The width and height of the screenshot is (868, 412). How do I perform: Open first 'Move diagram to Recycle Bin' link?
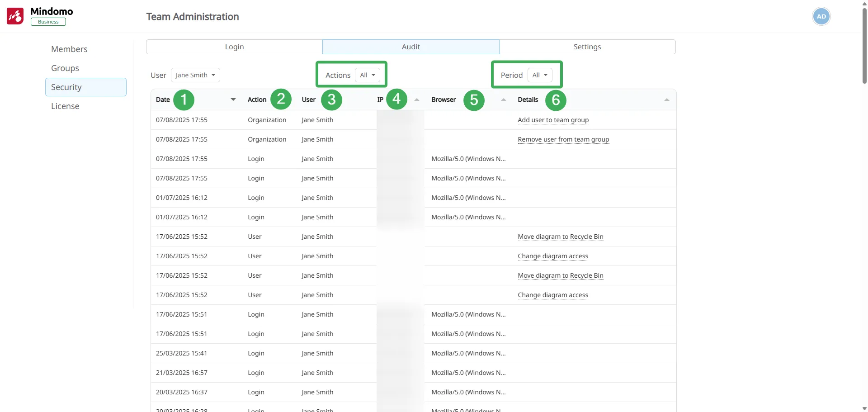point(560,237)
